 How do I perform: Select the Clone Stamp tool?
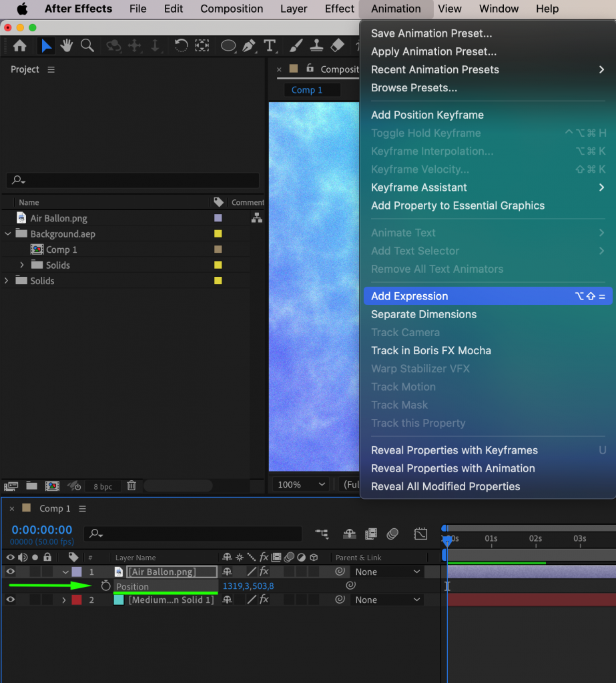click(x=316, y=45)
